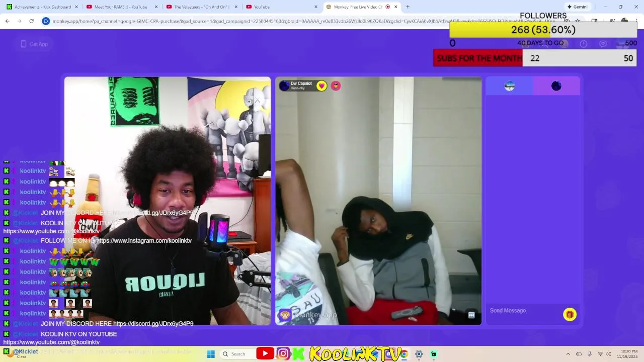Image resolution: width=644 pixels, height=362 pixels.
Task: Click bottom youtube.com/@koolinktv chat link
Action: coord(51,342)
